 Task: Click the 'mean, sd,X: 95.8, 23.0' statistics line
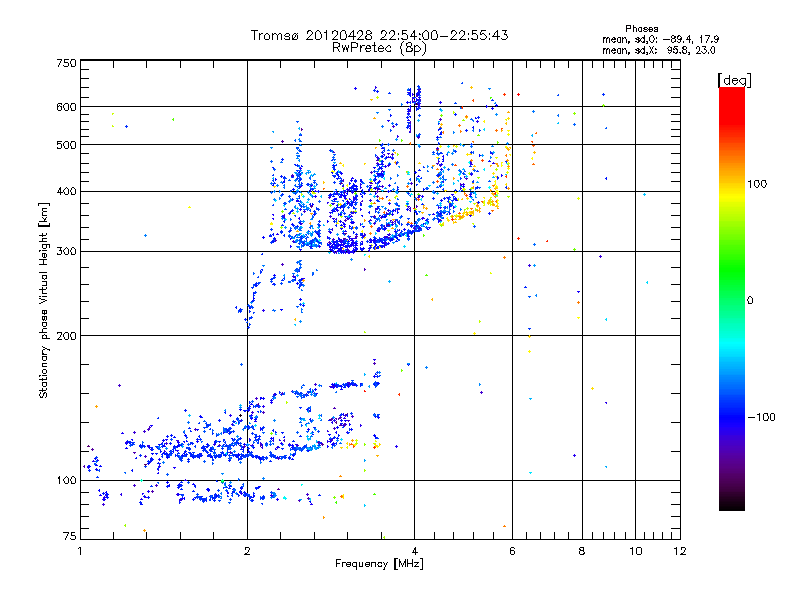[x=659, y=51]
